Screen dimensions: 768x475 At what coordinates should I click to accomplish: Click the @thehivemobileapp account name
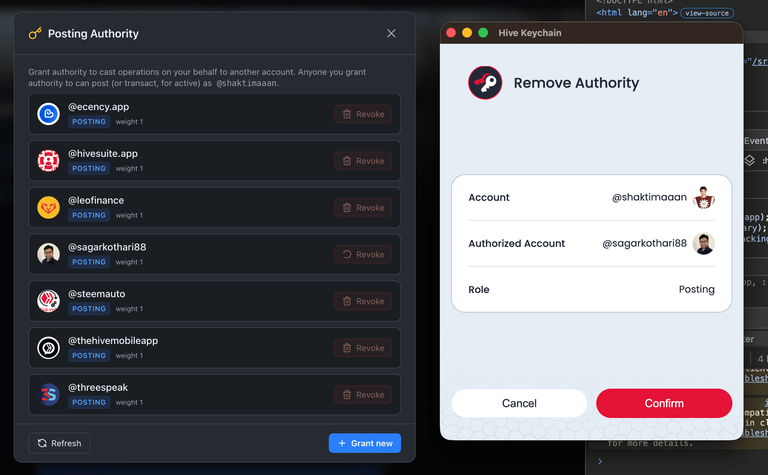point(113,341)
